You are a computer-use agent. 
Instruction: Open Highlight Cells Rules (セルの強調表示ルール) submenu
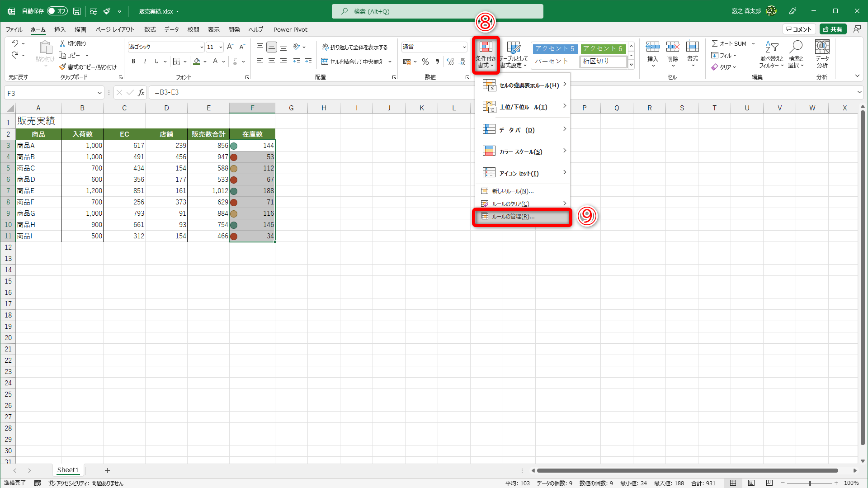[523, 85]
